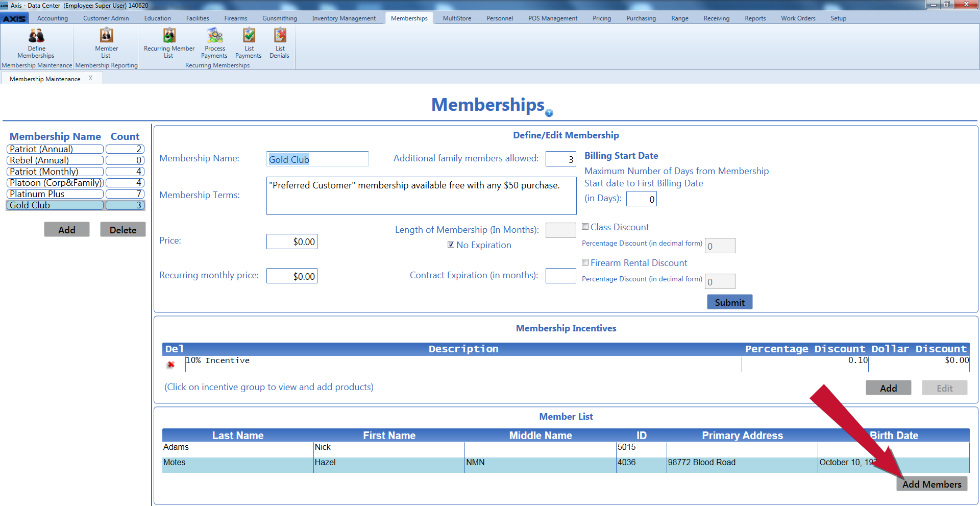Open the POS Management tab

point(553,18)
